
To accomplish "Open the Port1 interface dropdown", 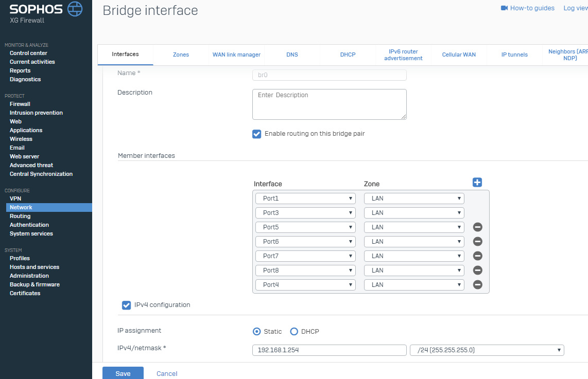I will pyautogui.click(x=305, y=198).
